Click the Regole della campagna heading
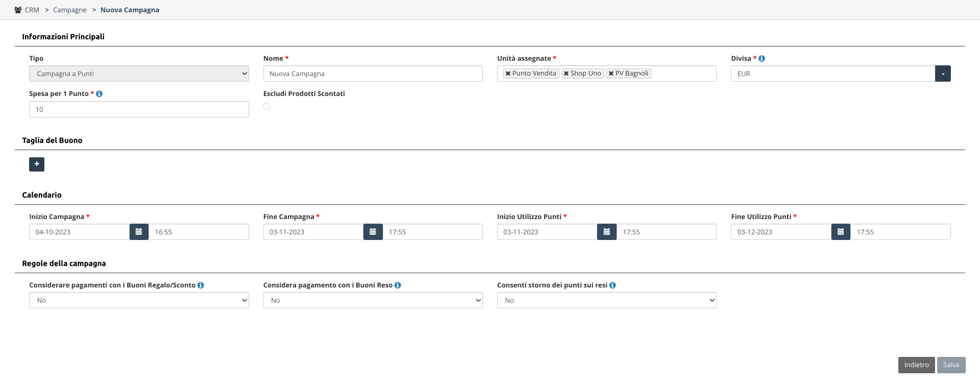980x385 pixels. pos(64,263)
